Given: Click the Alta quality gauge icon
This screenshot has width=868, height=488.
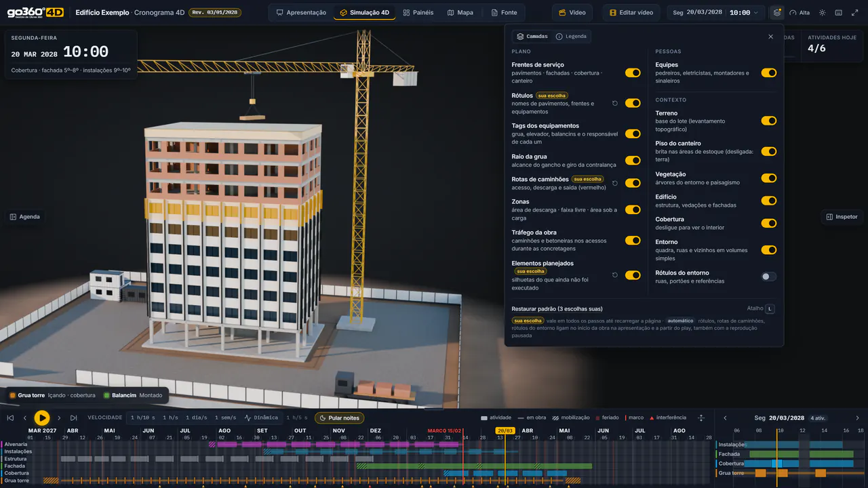Looking at the screenshot, I should coord(800,12).
